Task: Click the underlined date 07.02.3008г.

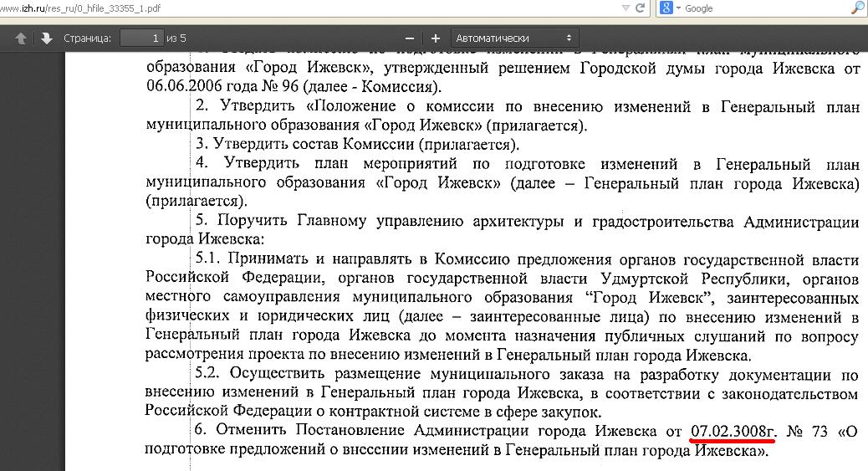Action: point(733,432)
